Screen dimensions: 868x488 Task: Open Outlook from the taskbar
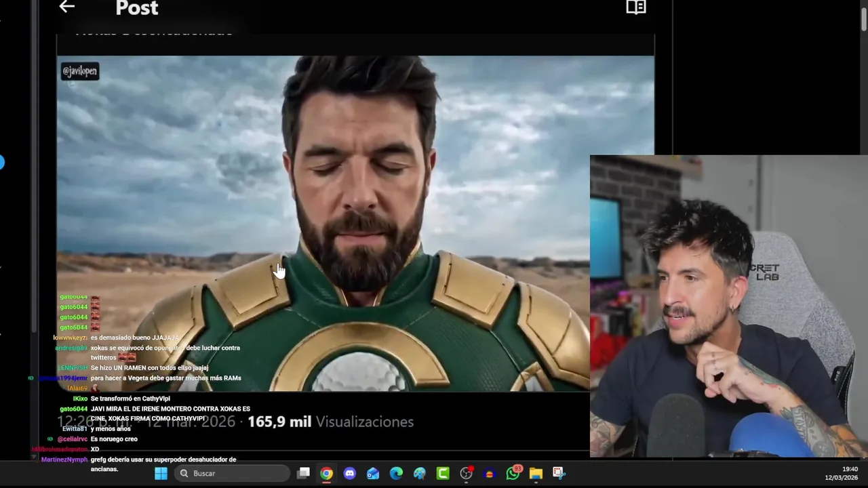[373, 473]
